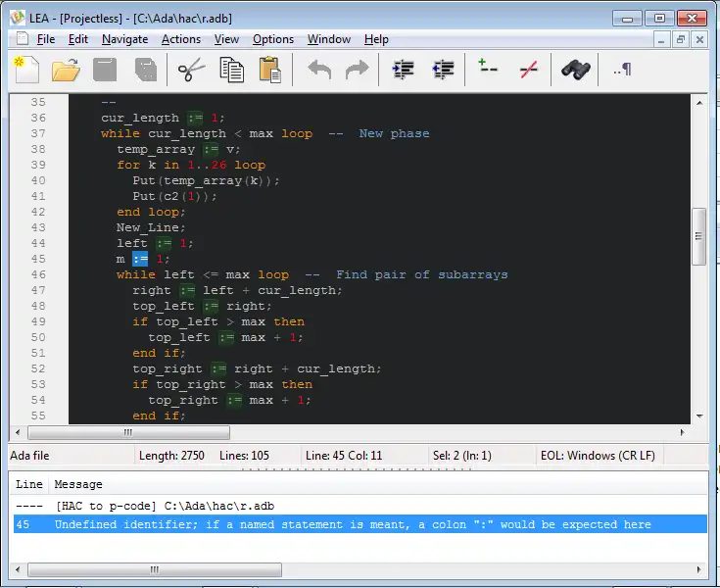The height and width of the screenshot is (588, 720).
Task: Click the Copy icon in the toolbar
Action: click(231, 70)
